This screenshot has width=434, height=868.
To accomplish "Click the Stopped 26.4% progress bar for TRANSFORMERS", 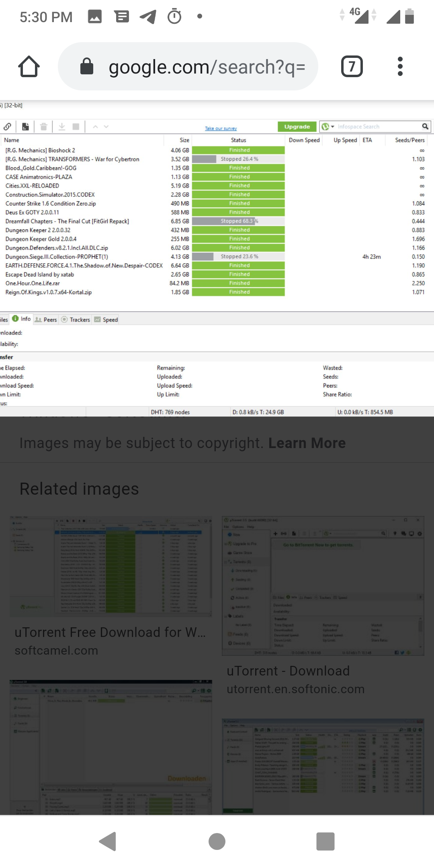I will click(239, 159).
